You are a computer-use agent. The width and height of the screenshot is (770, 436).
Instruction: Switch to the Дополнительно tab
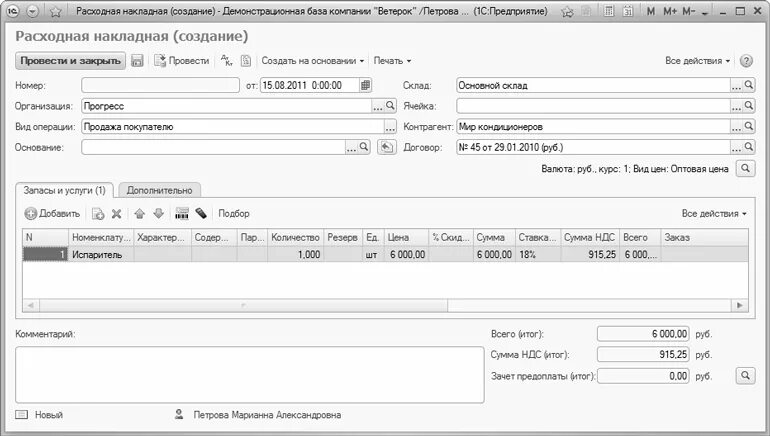point(160,191)
